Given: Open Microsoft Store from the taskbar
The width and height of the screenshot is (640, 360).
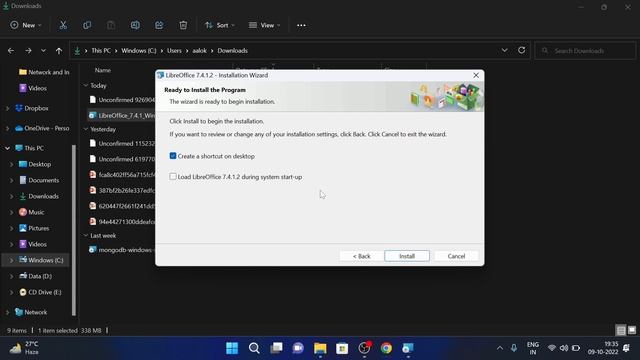Looking at the screenshot, I should [342, 348].
